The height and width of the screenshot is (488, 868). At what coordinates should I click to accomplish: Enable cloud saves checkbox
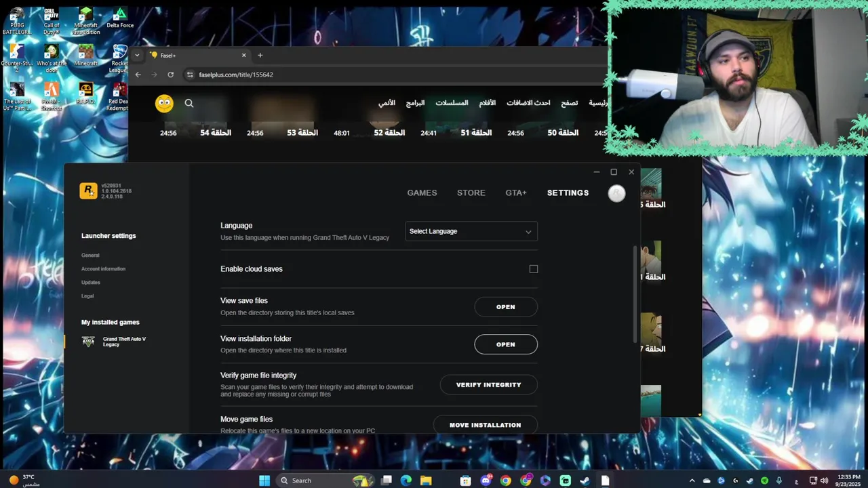[x=534, y=269]
